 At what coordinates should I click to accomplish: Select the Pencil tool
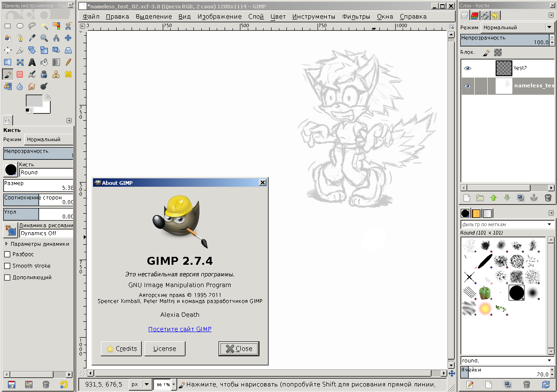click(68, 62)
